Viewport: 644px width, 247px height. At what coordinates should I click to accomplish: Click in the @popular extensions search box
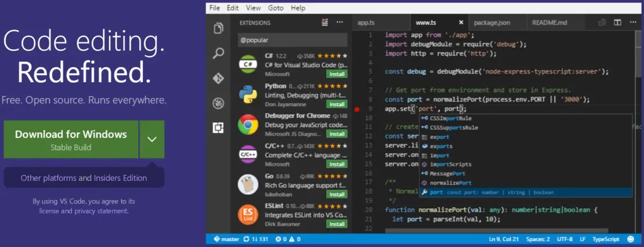point(293,40)
